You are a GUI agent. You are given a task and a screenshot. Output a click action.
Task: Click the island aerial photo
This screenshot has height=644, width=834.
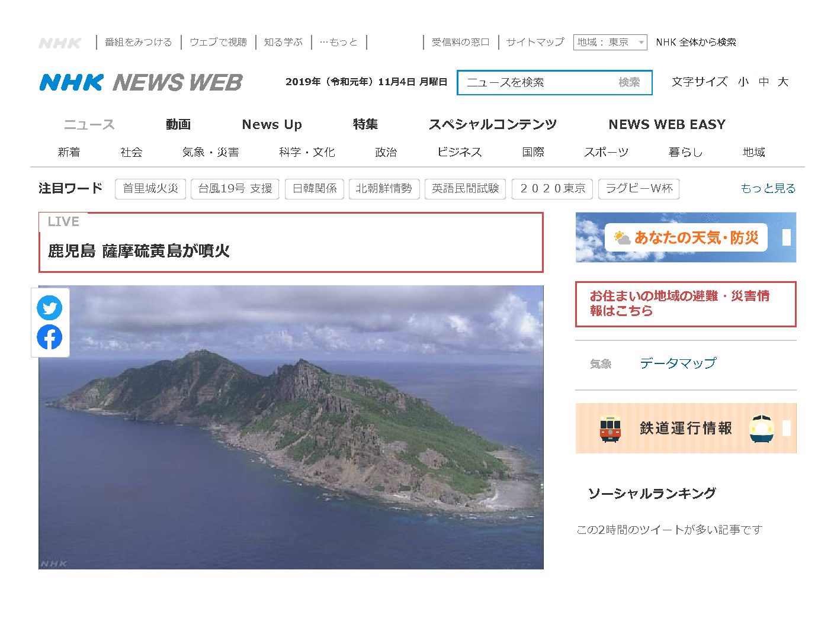[291, 427]
